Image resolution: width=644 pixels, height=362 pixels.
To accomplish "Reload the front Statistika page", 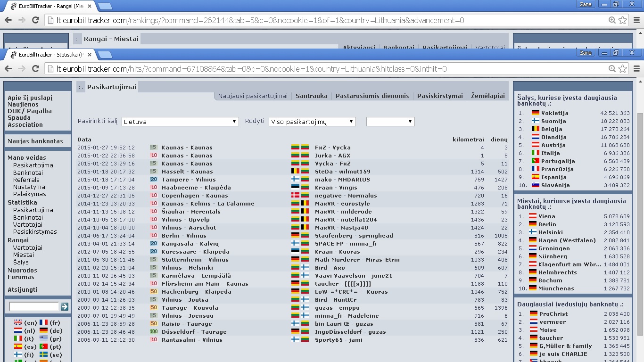I will coord(35,69).
